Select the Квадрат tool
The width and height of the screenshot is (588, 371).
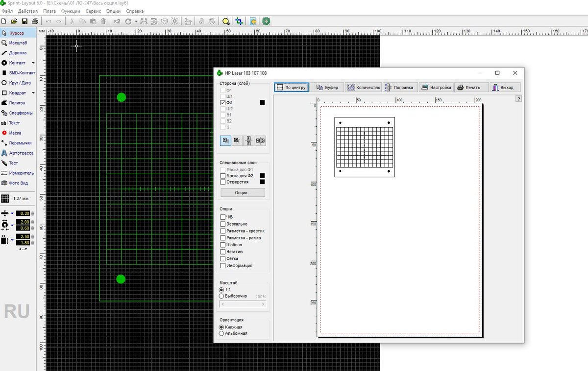click(x=15, y=93)
